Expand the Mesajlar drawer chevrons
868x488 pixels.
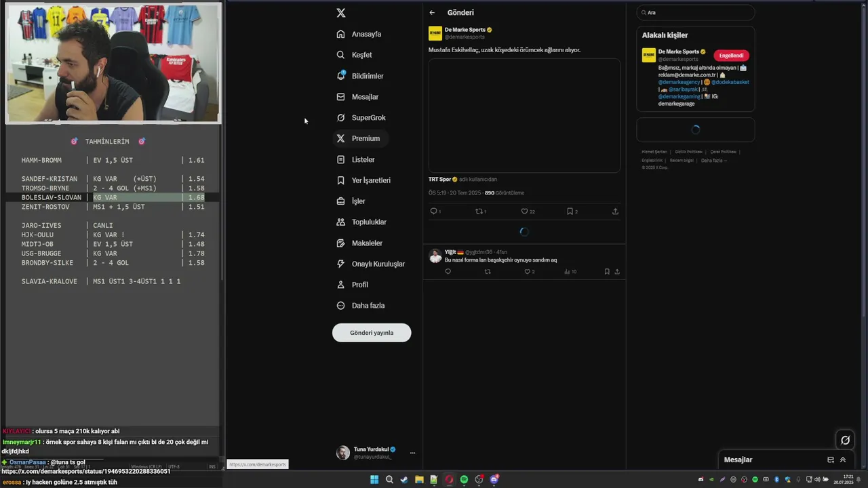click(843, 460)
